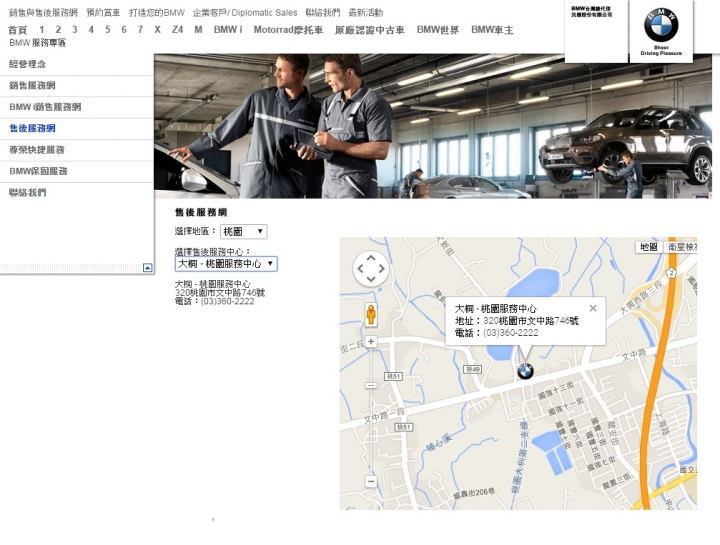720x545 pixels.
Task: Zoom in the map with plus button
Action: coord(371,342)
